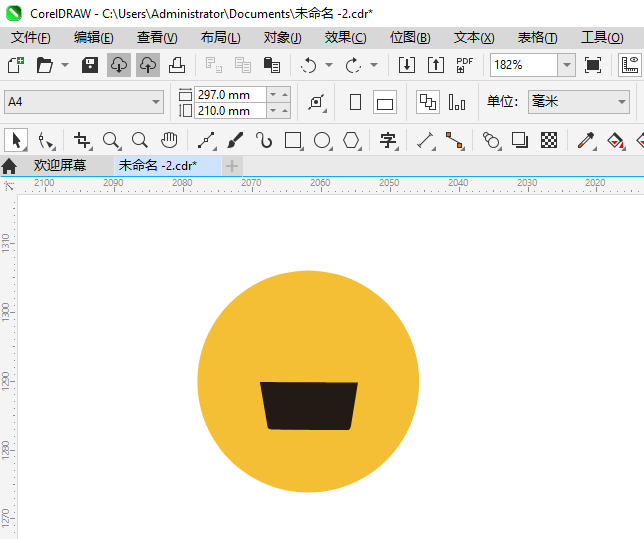This screenshot has height=539, width=644.
Task: Select the Connector tool
Action: (455, 141)
